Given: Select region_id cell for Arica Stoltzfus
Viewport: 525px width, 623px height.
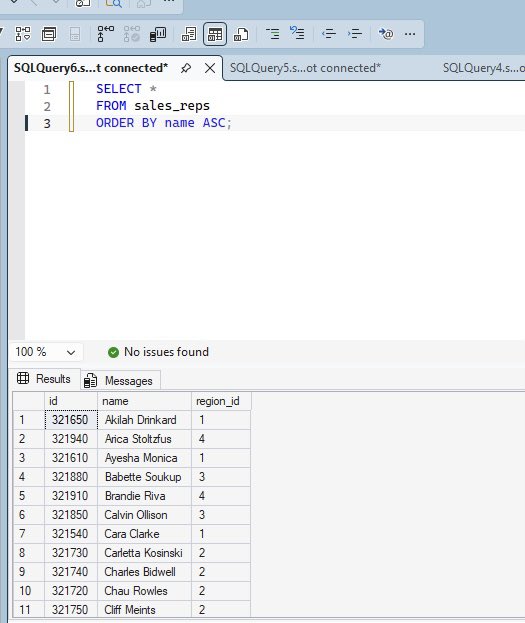Looking at the screenshot, I should pyautogui.click(x=221, y=439).
